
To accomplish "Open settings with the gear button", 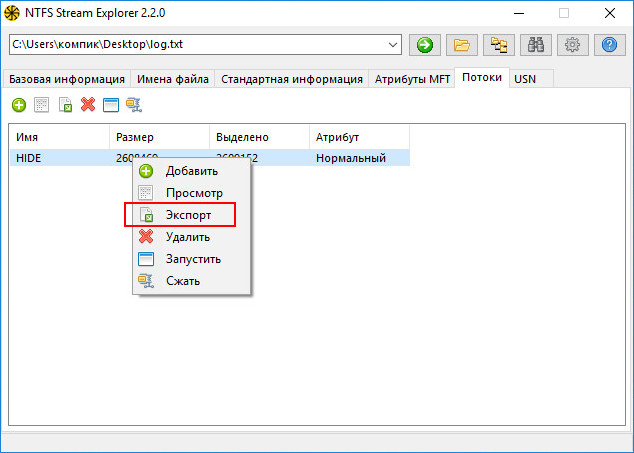I will click(x=573, y=45).
